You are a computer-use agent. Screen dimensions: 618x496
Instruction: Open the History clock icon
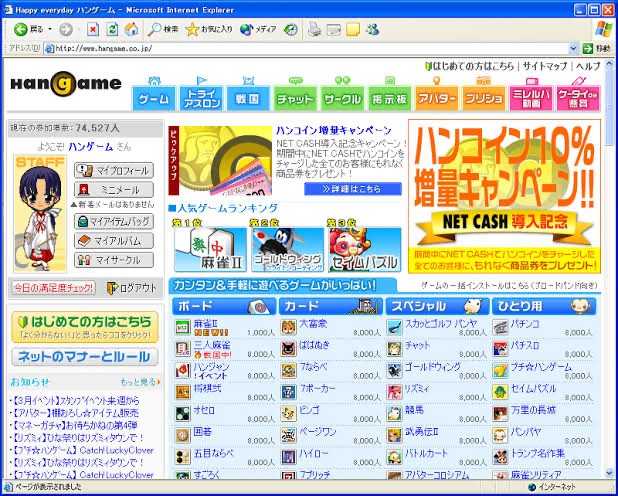(291, 29)
